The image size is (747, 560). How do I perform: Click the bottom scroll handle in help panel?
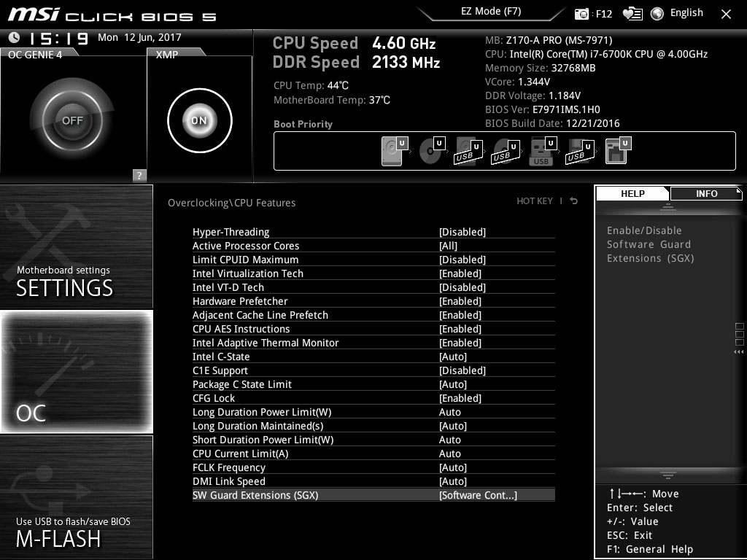point(668,475)
